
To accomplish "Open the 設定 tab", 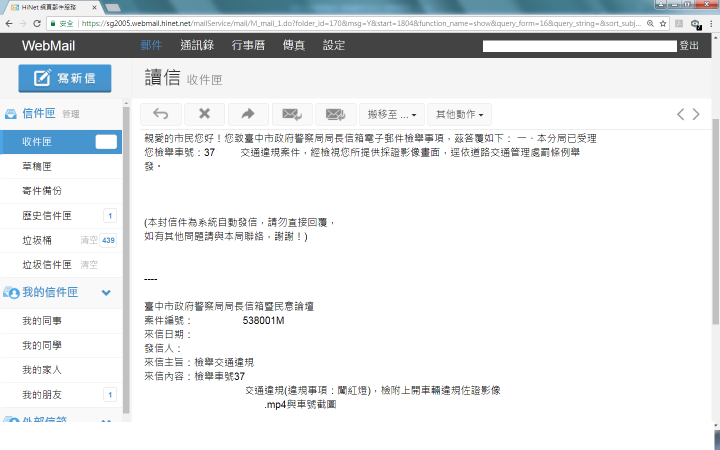I will (x=334, y=45).
